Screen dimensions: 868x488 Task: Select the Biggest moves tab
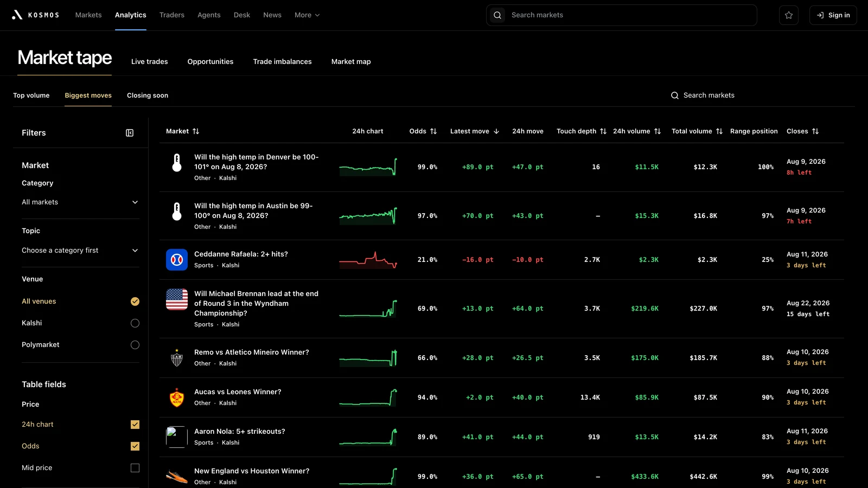tap(88, 95)
